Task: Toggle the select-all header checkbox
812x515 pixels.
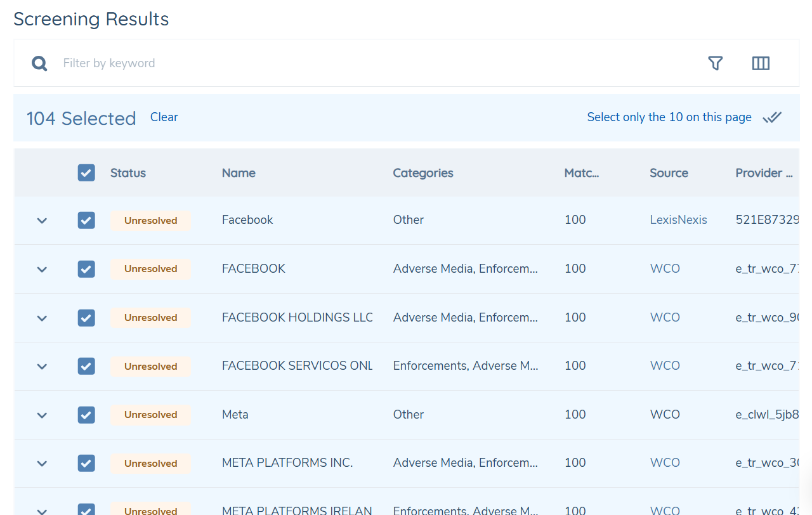Action: point(86,173)
